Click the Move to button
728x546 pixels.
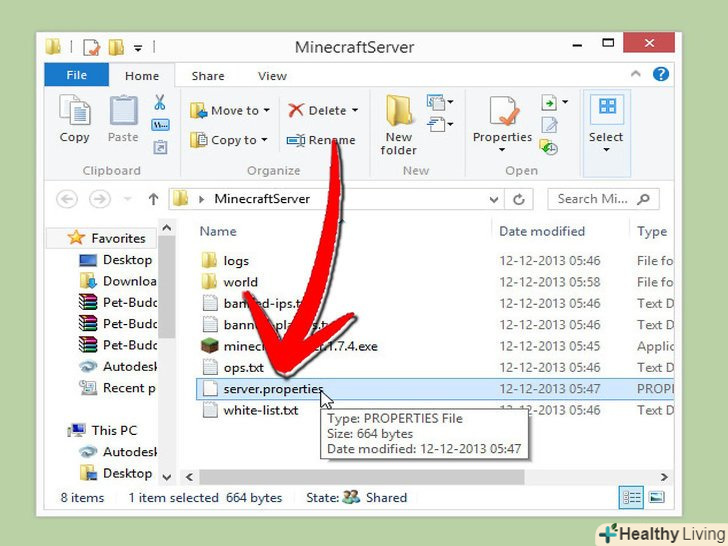pyautogui.click(x=229, y=110)
